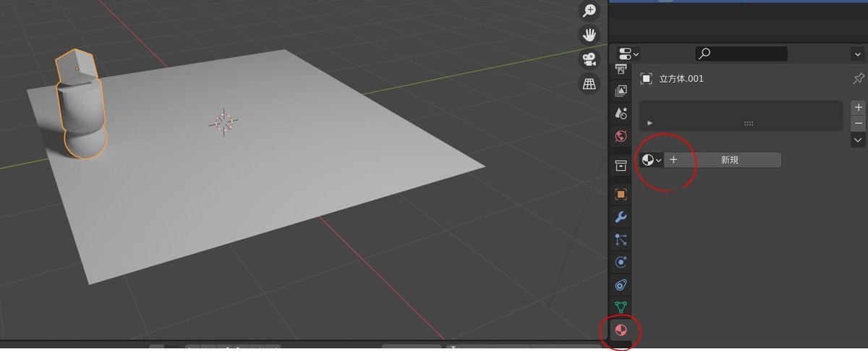The width and height of the screenshot is (868, 351).
Task: Click the 新規 new material button
Action: pos(723,160)
